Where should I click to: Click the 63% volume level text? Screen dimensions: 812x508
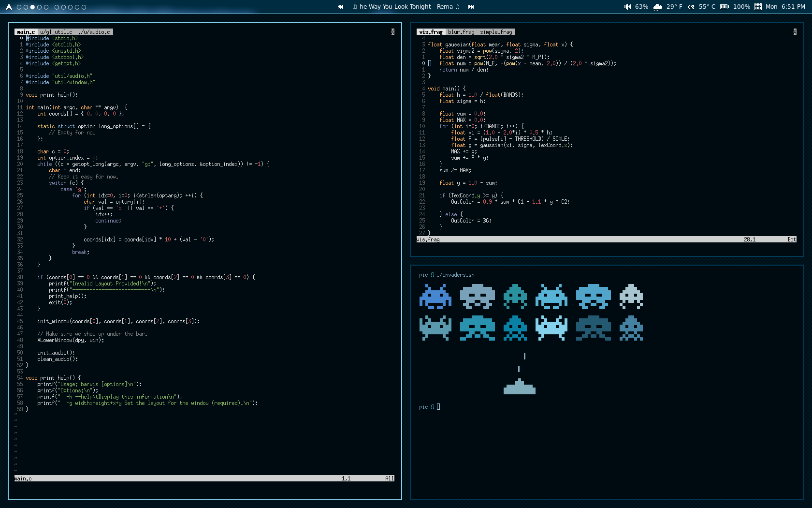(x=641, y=7)
